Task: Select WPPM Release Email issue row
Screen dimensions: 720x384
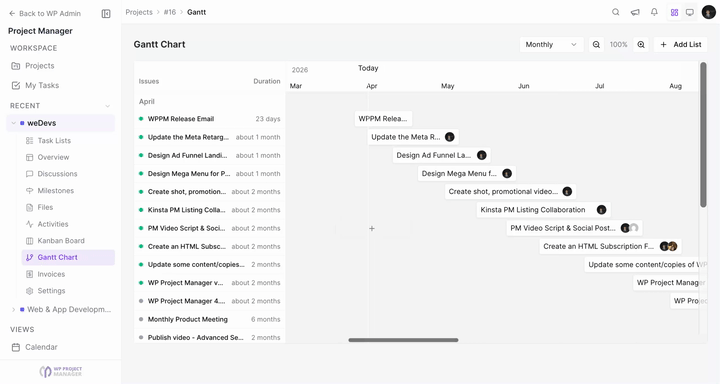Action: (x=210, y=119)
